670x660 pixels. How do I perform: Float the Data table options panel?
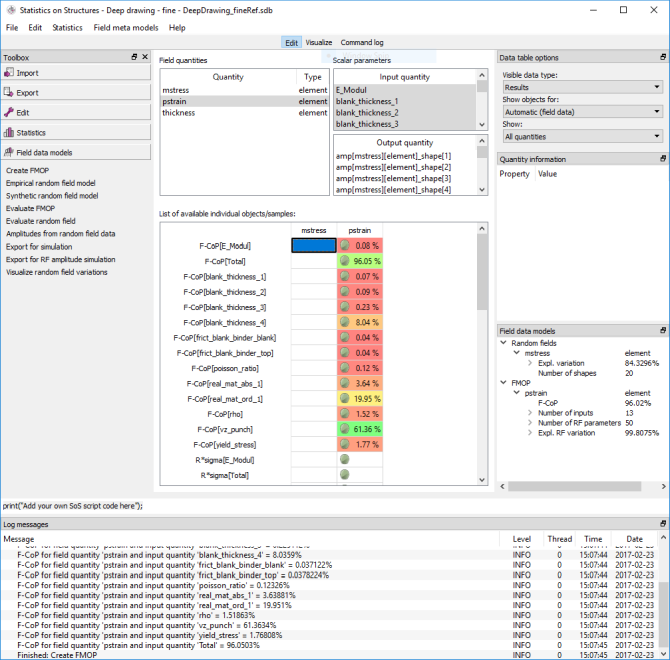pos(662,58)
